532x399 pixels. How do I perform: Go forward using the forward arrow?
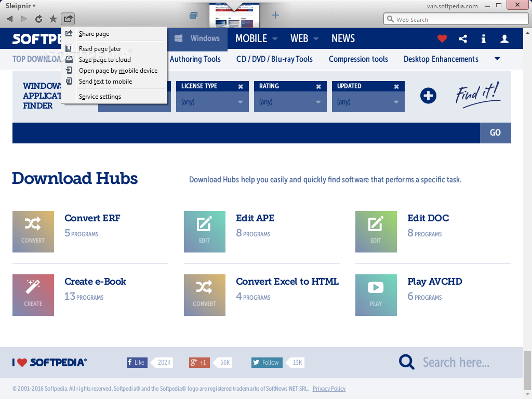pos(24,19)
